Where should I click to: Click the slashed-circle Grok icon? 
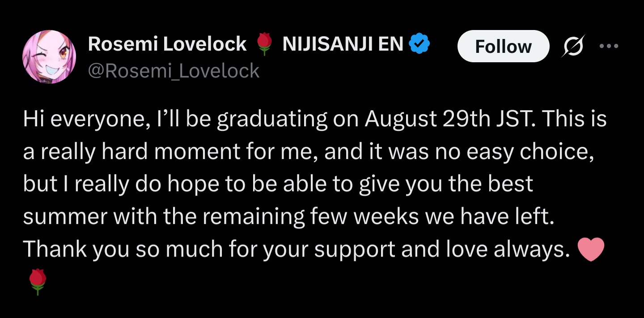pyautogui.click(x=573, y=46)
